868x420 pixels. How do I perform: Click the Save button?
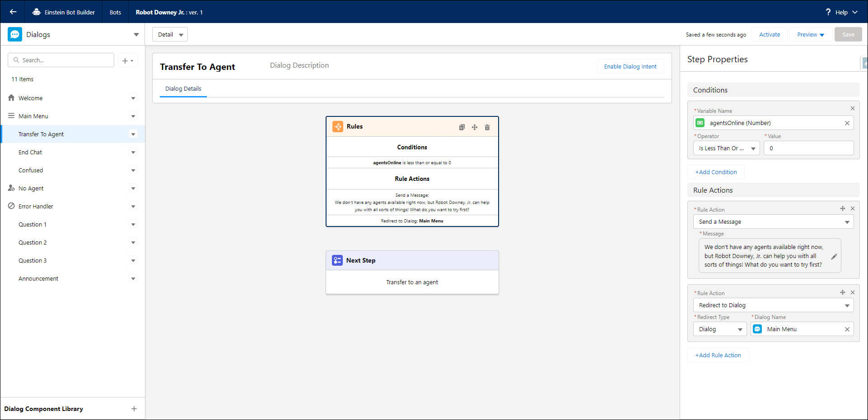[x=848, y=34]
